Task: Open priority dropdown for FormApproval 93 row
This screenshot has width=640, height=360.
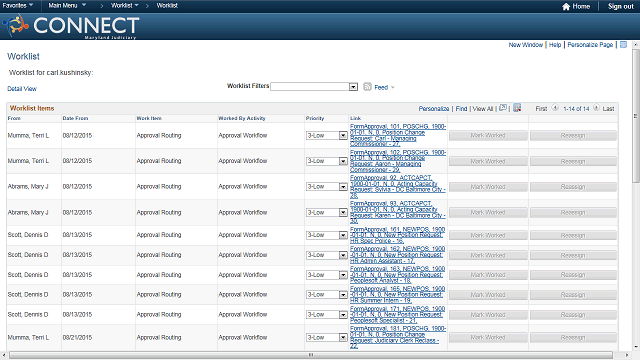Action: pyautogui.click(x=327, y=213)
